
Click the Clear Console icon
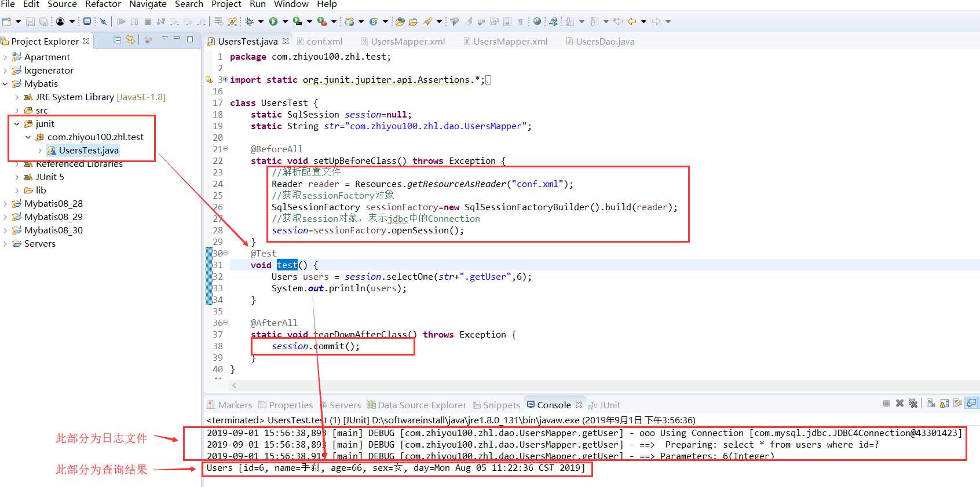(931, 403)
